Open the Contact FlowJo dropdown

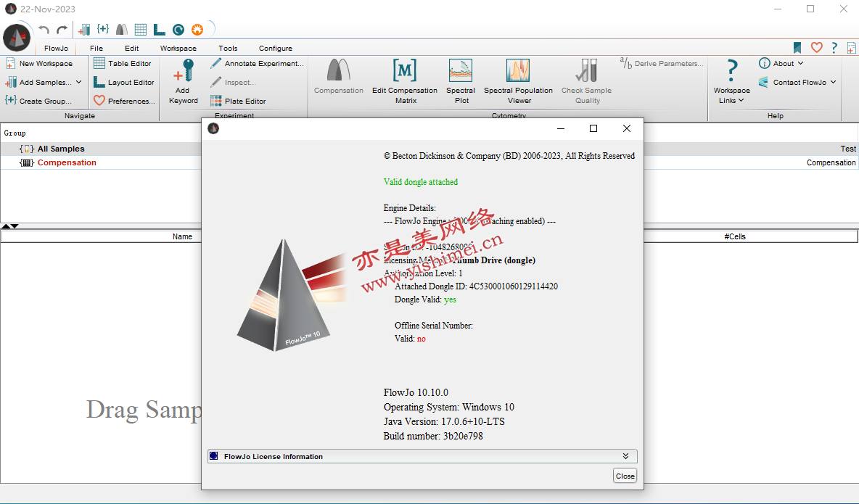click(x=797, y=82)
